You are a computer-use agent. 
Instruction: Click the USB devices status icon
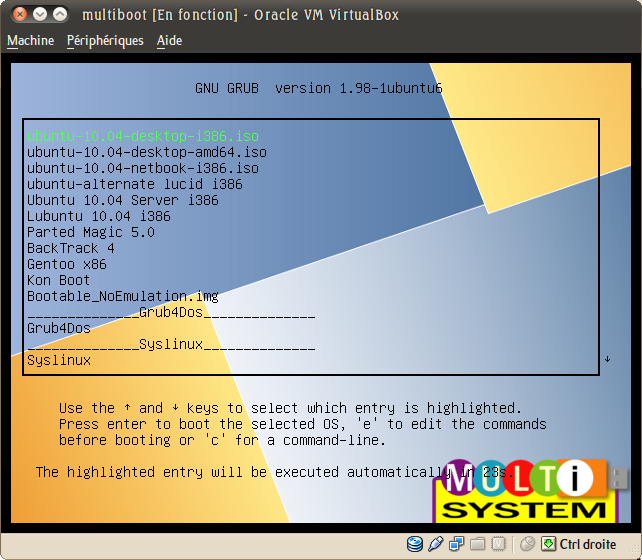[x=436, y=544]
